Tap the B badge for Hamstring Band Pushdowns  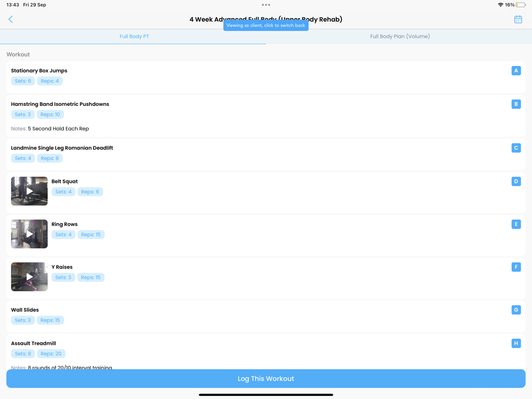pos(516,104)
